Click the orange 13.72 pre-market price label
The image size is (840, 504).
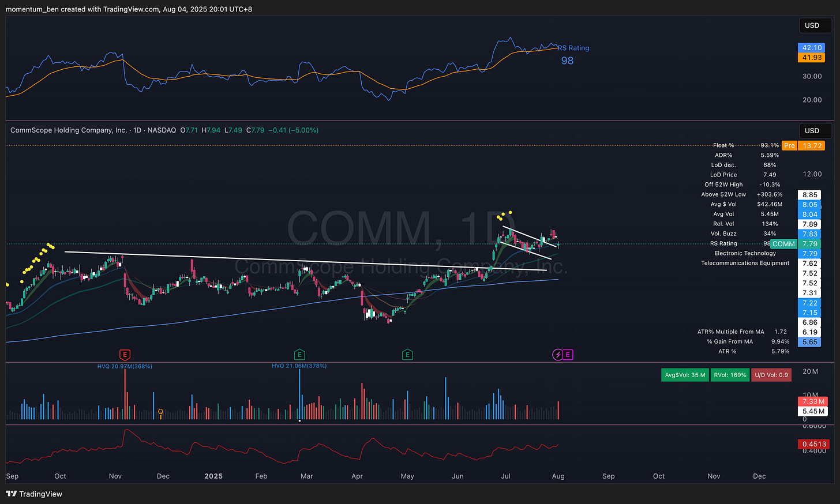tap(812, 145)
